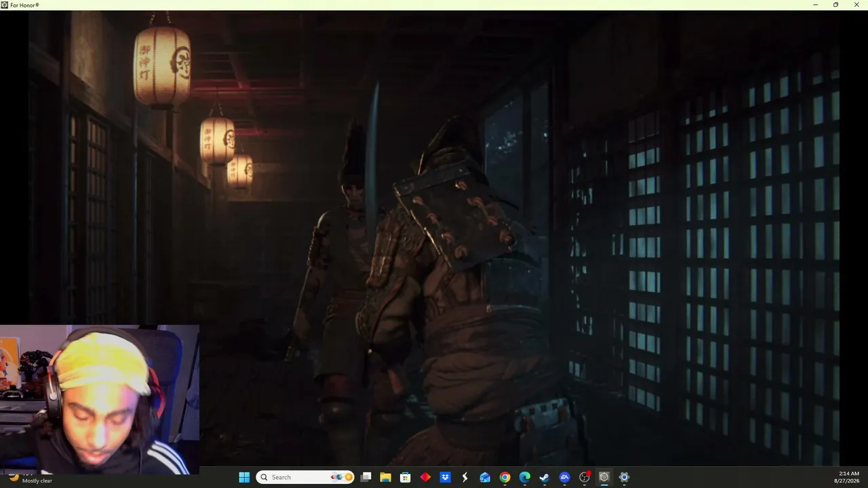Restore down the For Honor window
This screenshot has width=868, height=488.
click(835, 5)
